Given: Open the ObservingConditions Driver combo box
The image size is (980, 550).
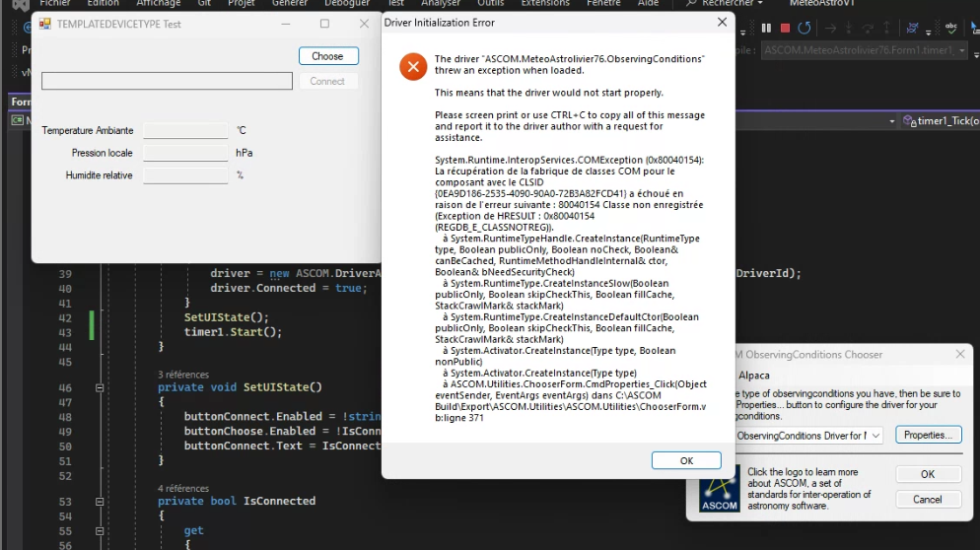Looking at the screenshot, I should (x=875, y=436).
